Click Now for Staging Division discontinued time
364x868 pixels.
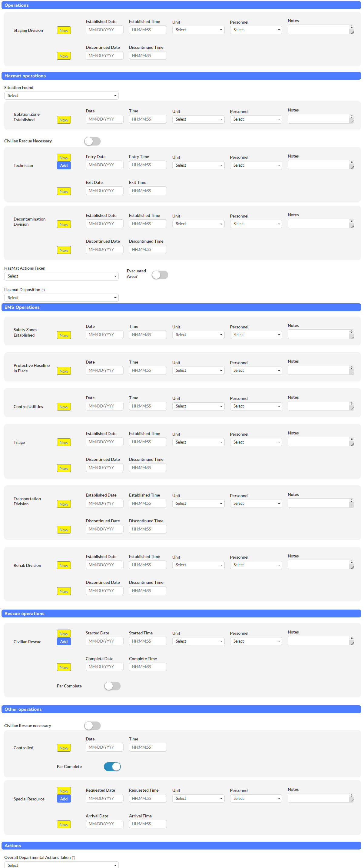[64, 56]
